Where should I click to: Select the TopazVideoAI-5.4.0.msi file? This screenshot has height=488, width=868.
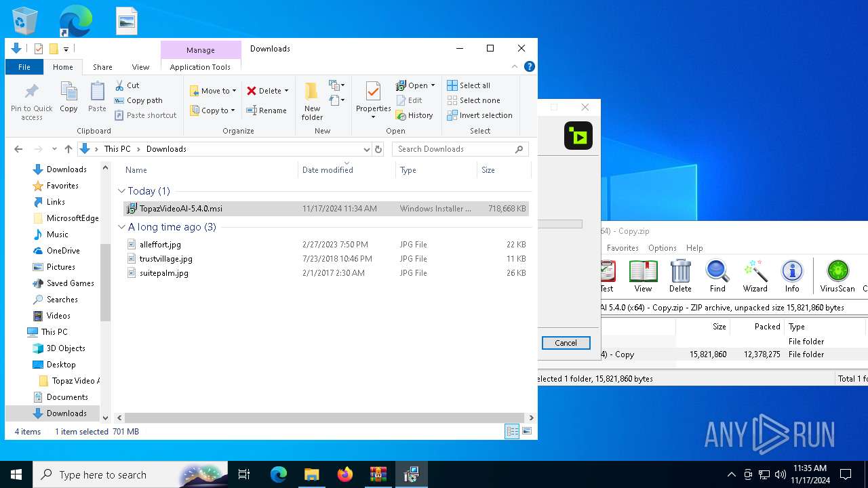coord(325,209)
